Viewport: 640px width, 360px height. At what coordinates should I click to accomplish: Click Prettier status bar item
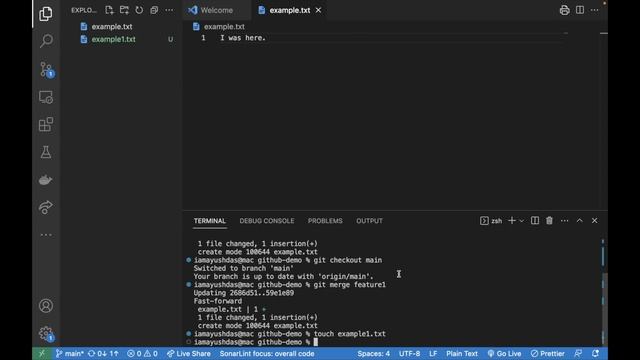[547, 353]
